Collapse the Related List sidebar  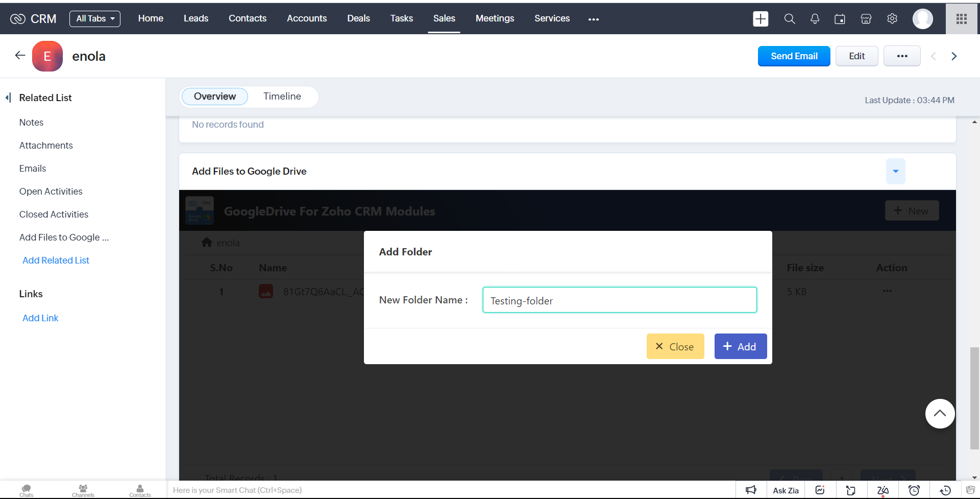tap(8, 98)
